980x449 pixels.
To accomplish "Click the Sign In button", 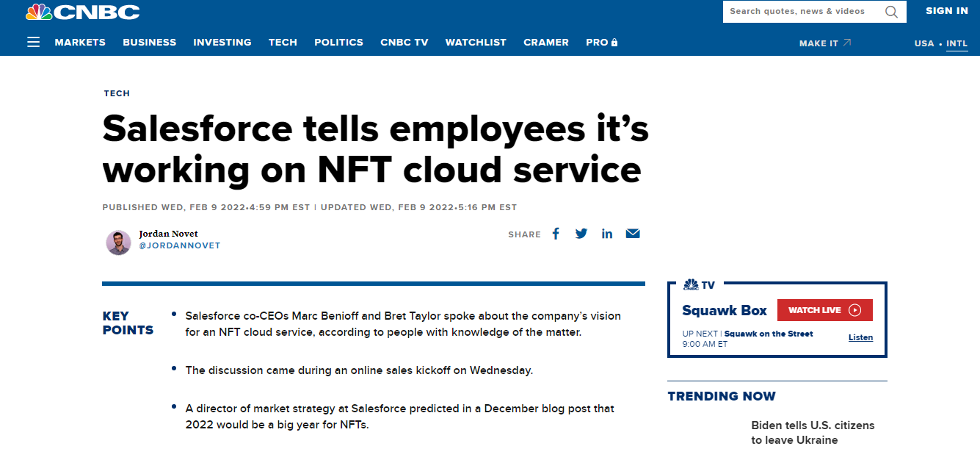I will (947, 11).
